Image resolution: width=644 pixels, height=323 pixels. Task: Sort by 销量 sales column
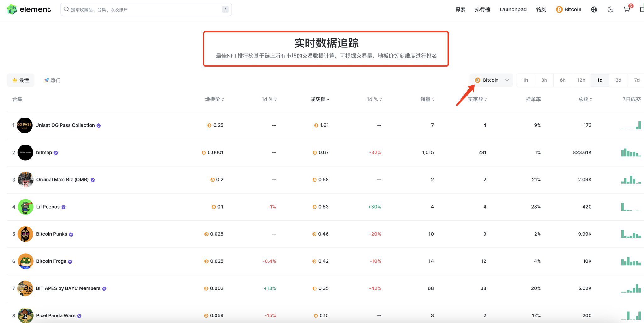pyautogui.click(x=427, y=99)
